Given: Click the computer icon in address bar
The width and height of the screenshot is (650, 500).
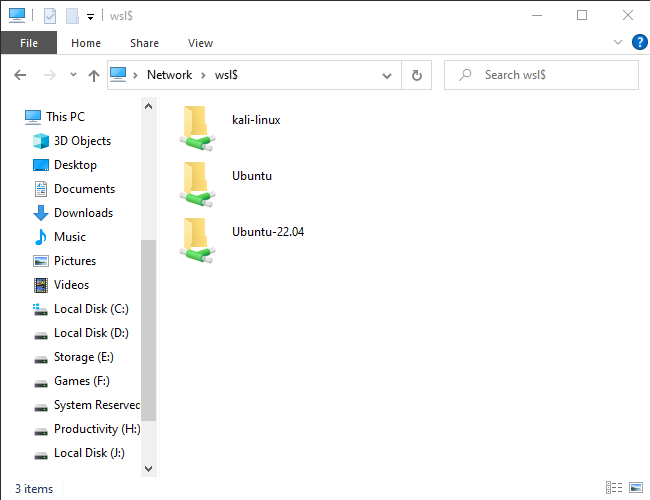Looking at the screenshot, I should (x=118, y=75).
